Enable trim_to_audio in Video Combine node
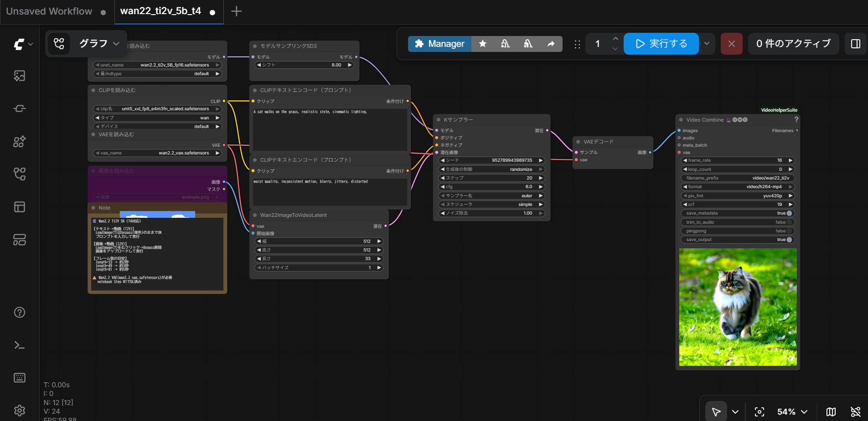Viewport: 868px width, 421px height. click(789, 222)
